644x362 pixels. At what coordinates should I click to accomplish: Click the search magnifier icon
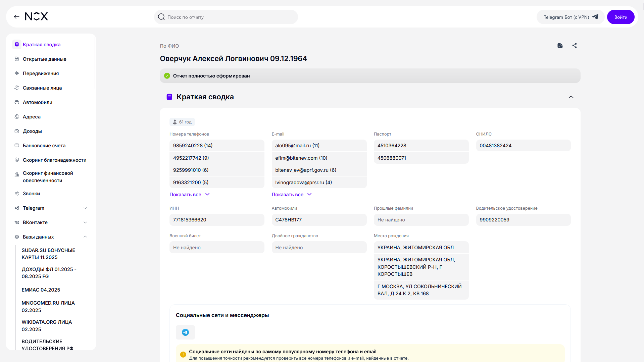(161, 17)
